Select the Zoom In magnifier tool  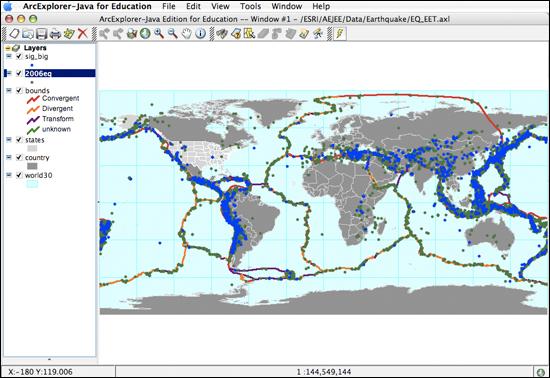pos(159,34)
